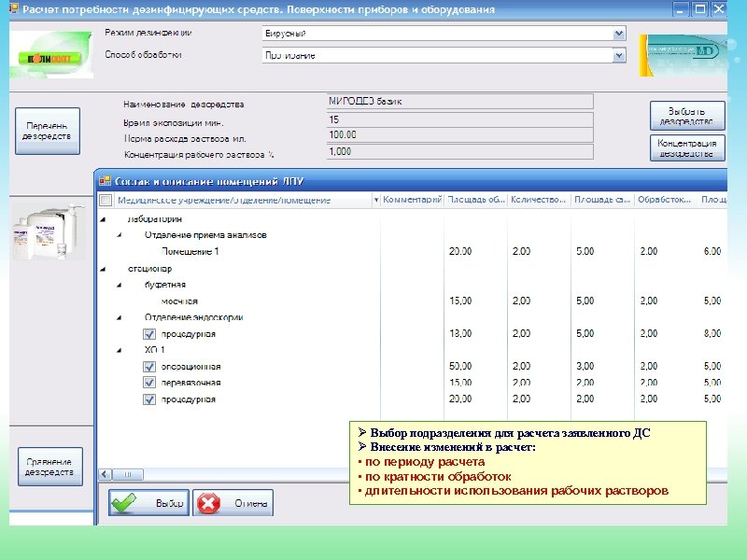The width and height of the screenshot is (747, 560).
Task: Click the MD company logo image
Action: tap(683, 55)
